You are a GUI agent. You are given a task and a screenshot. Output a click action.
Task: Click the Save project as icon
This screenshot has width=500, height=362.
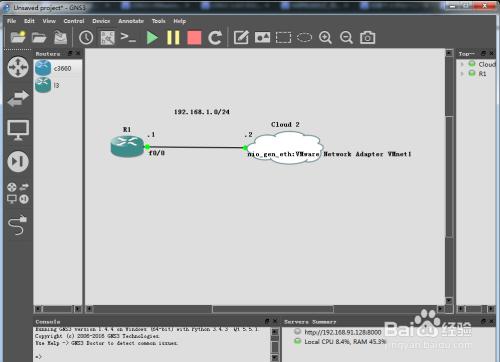(x=60, y=38)
